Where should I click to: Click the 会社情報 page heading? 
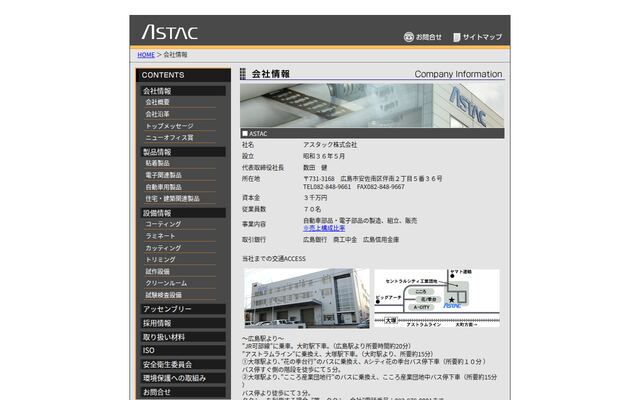pyautogui.click(x=271, y=74)
